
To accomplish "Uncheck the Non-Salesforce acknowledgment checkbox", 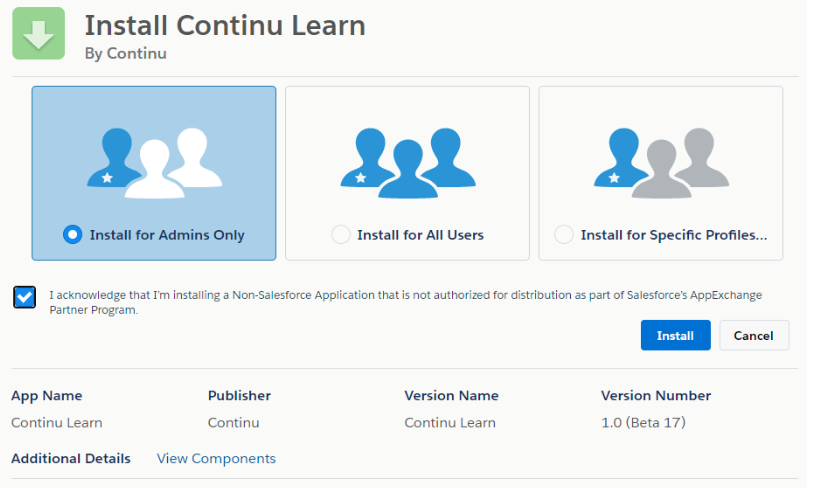I will click(25, 297).
